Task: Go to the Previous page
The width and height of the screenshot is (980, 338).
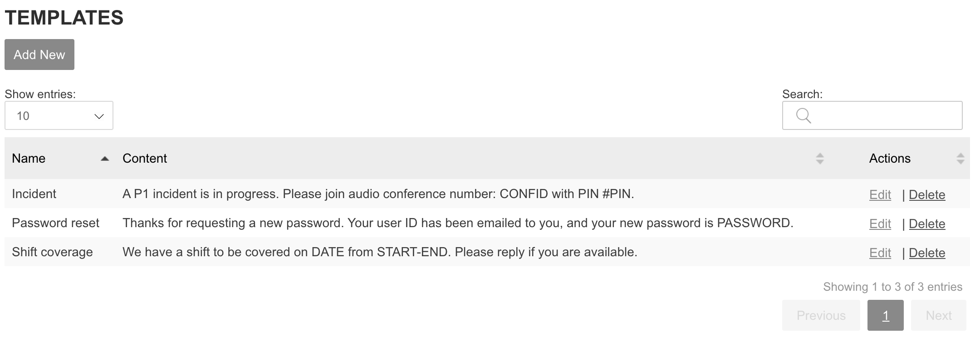Action: point(821,315)
